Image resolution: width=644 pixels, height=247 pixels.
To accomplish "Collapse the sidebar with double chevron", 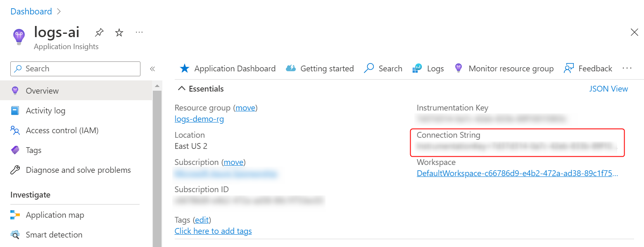I will 152,69.
